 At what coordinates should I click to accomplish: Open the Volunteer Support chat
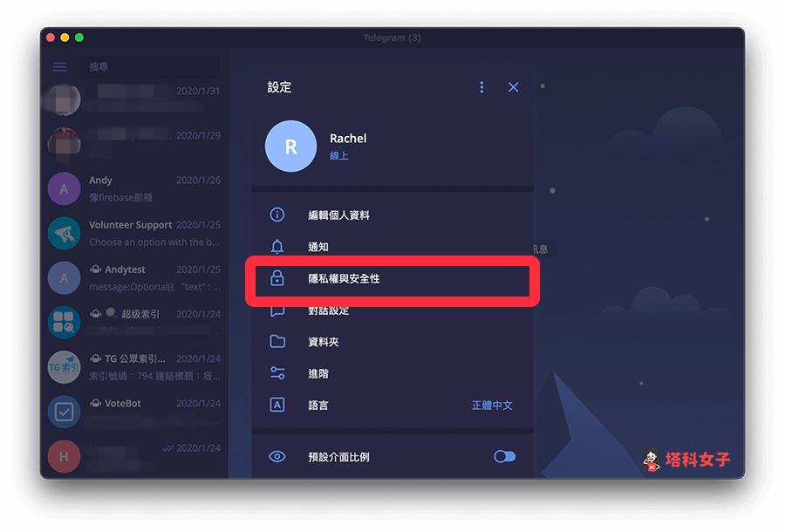tap(134, 233)
